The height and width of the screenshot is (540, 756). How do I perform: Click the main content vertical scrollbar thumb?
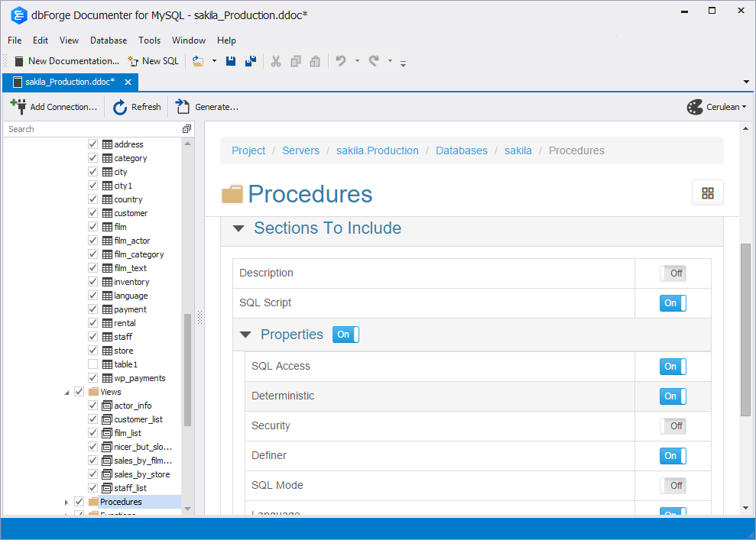745,329
